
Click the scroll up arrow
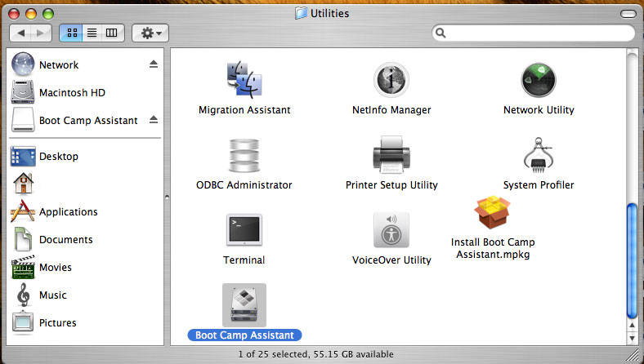[632, 325]
